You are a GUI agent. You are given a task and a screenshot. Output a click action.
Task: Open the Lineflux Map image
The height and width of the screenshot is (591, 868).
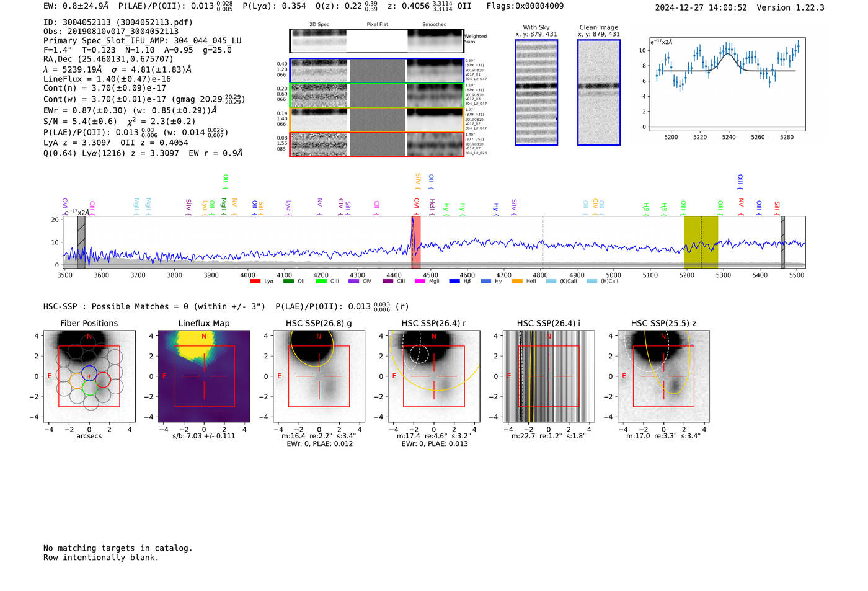point(204,376)
